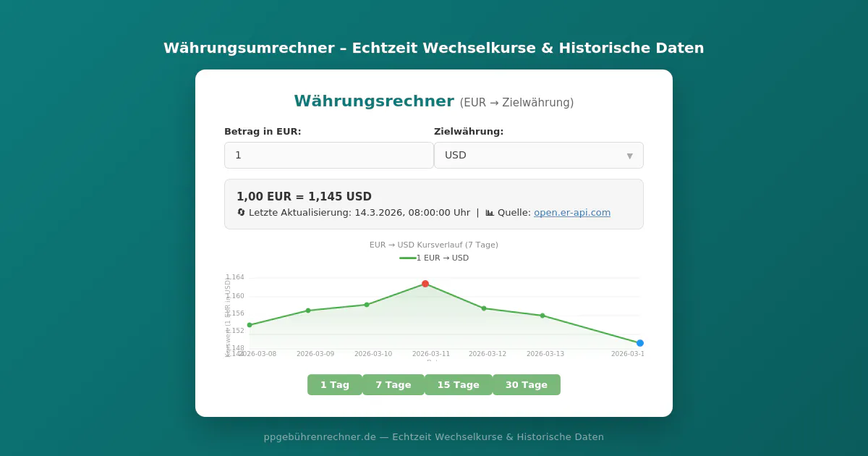Click the x-axis label 2026-03-12

[488, 354]
